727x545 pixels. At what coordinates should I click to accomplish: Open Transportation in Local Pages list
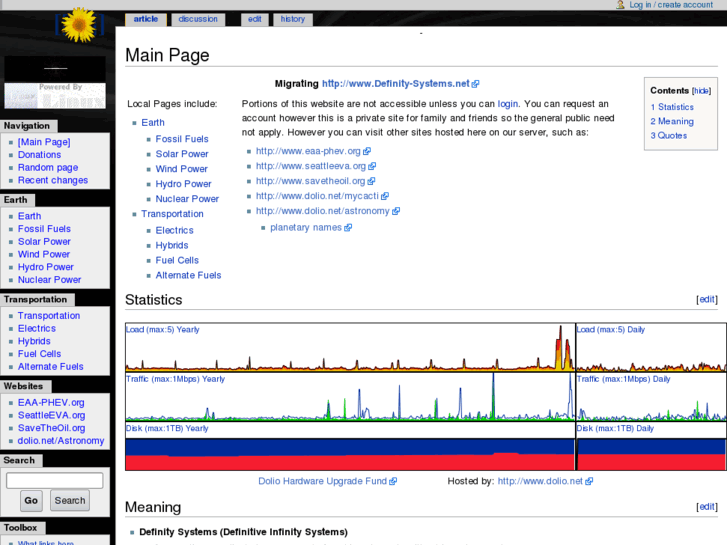tap(172, 214)
